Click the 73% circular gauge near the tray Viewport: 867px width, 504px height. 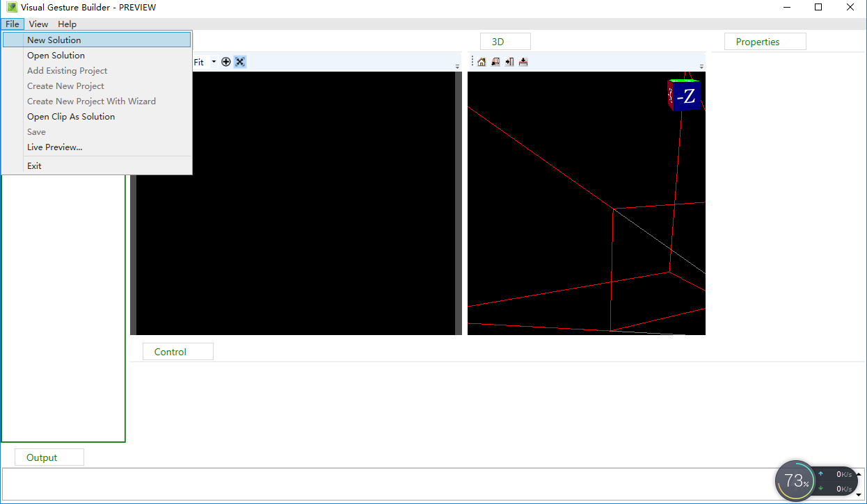794,480
